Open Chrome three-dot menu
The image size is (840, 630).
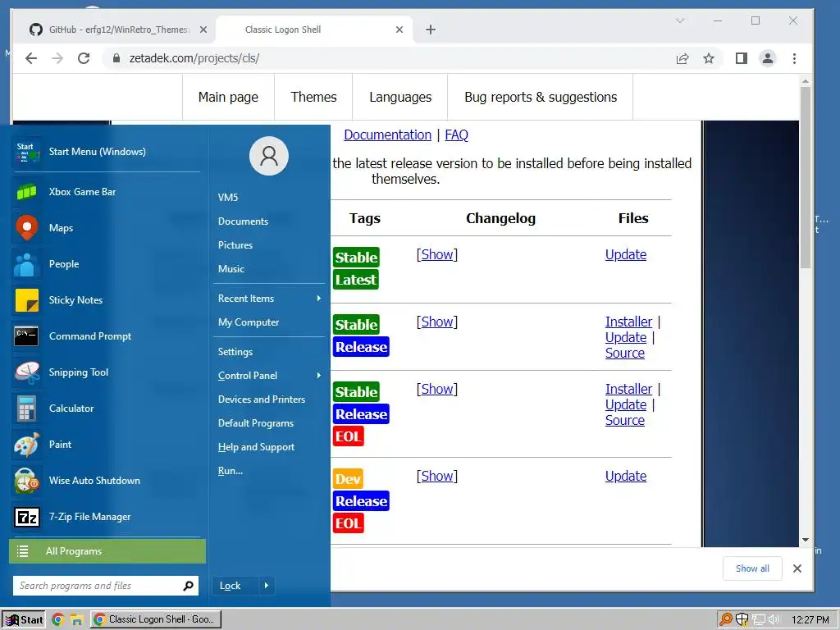794,58
